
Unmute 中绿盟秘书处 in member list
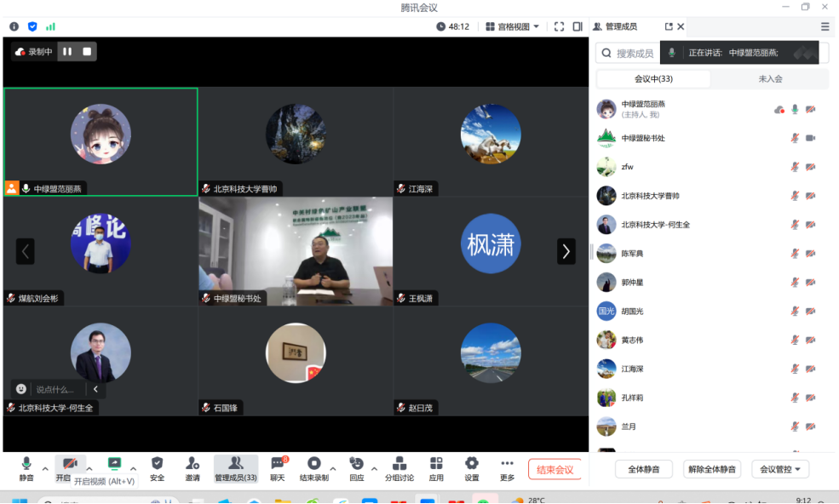(795, 138)
